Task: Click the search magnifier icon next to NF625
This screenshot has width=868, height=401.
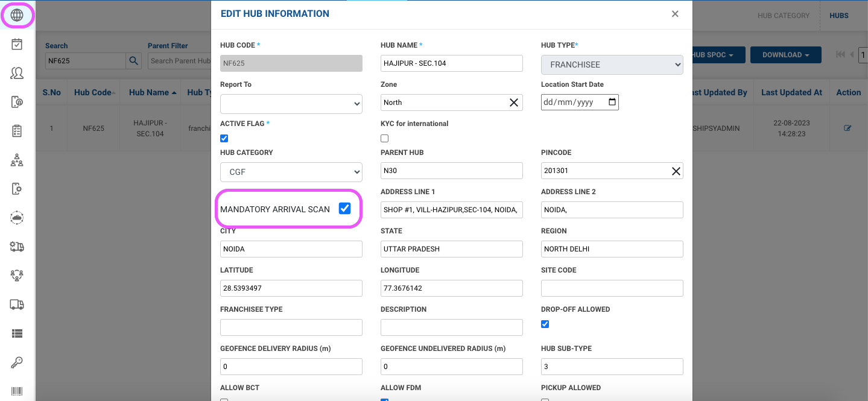Action: click(x=133, y=61)
